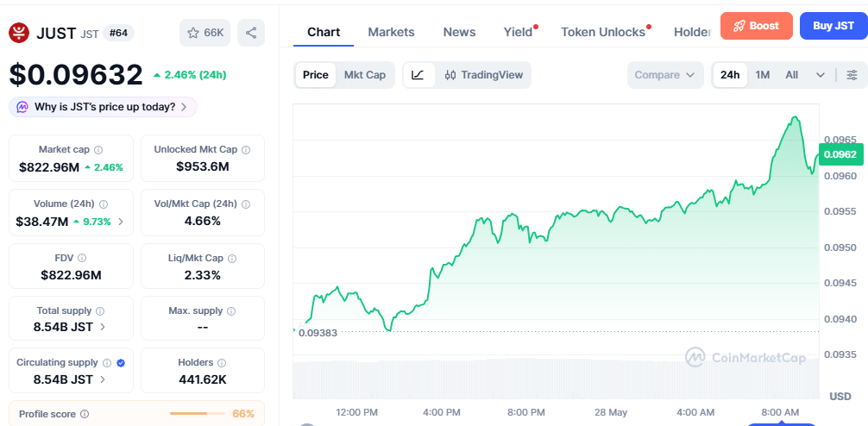
Task: Open line chart view icon
Action: point(418,75)
